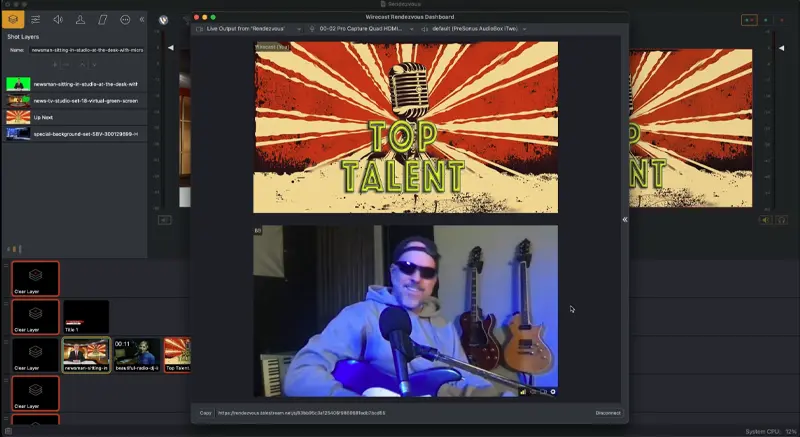The width and height of the screenshot is (800, 437).
Task: Remove the selected shot layer
Action: click(x=66, y=65)
